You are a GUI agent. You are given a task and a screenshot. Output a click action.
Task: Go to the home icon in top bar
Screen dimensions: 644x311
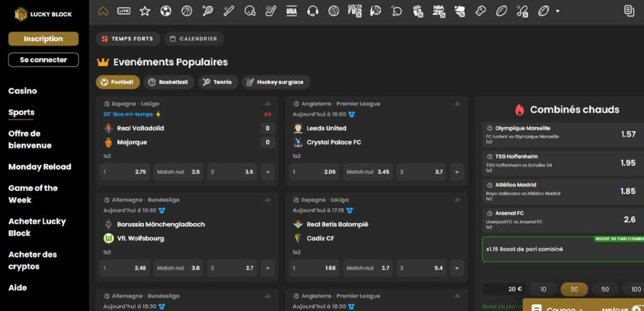coord(103,11)
